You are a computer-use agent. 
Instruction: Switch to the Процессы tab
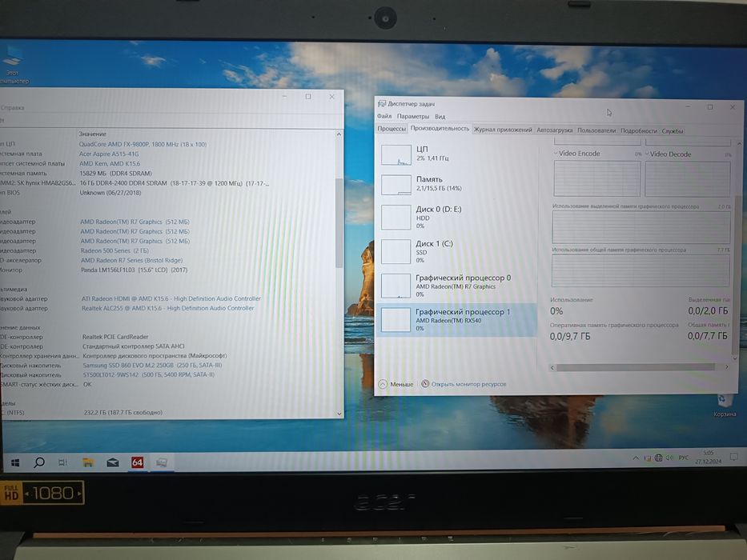[x=392, y=129]
